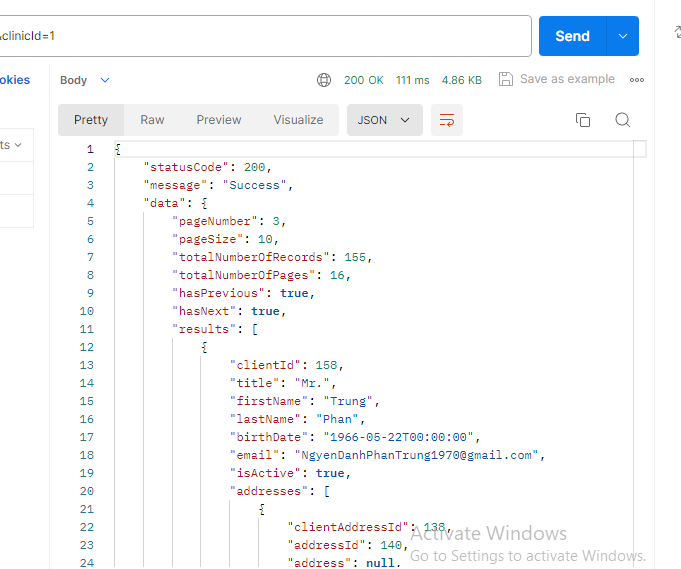Click the request URL field with clinicId=1
681x569 pixels.
[x=265, y=36]
